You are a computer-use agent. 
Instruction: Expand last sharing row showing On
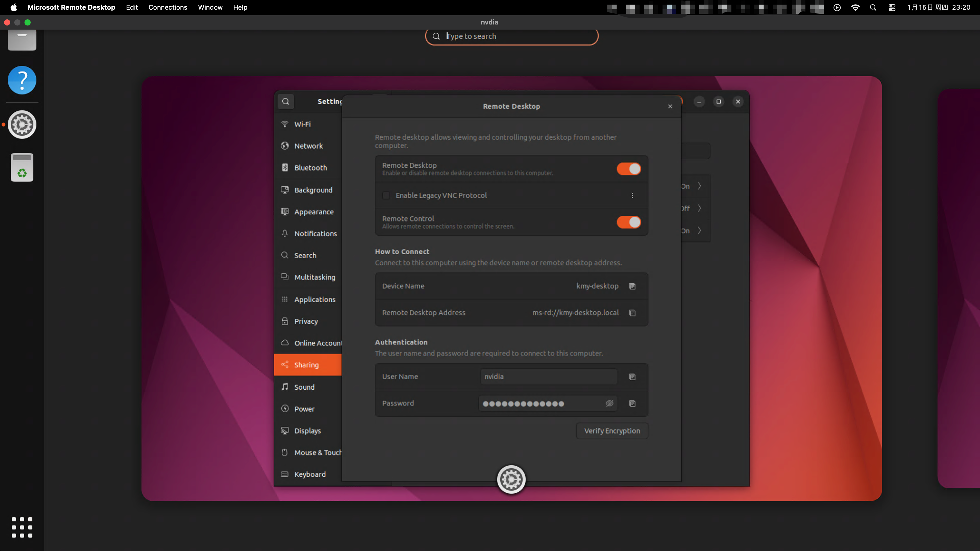[x=695, y=231]
